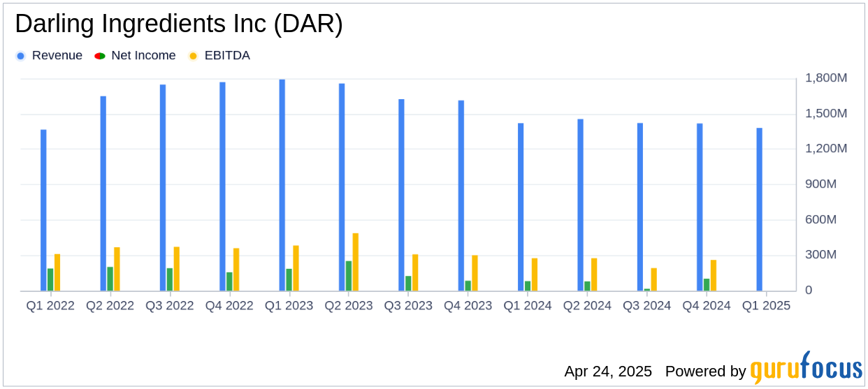Click the red-green Net Income legend dot
868x389 pixels.
point(100,56)
